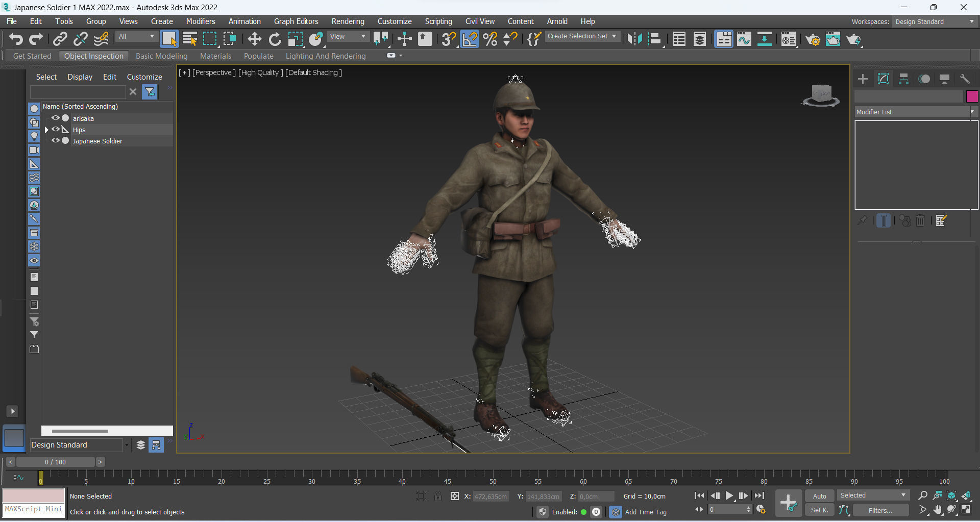Screen dimensions: 980x522
Task: Click the time slider 0 / 100 thumb
Action: pos(55,462)
